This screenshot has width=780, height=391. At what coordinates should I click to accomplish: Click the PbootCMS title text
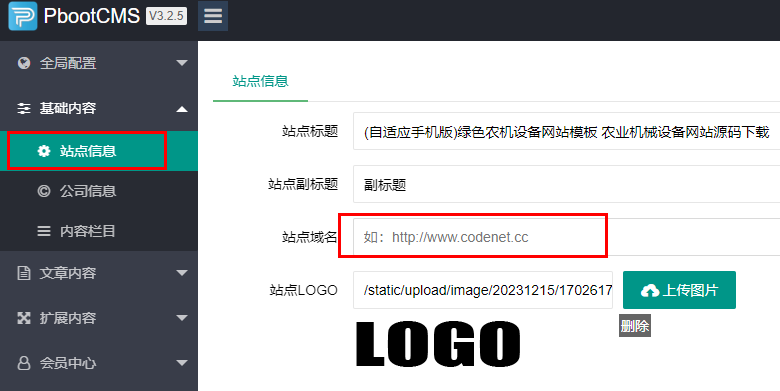coord(92,16)
